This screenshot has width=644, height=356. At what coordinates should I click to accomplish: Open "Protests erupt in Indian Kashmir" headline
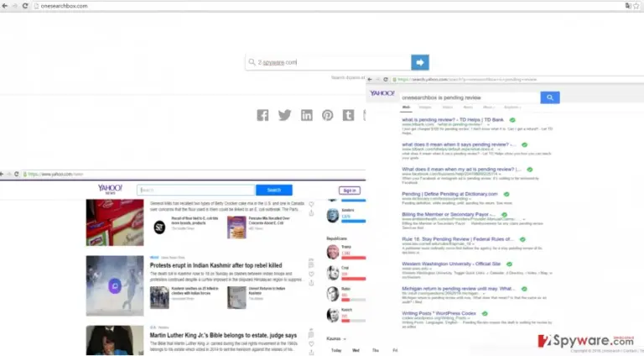(x=216, y=265)
